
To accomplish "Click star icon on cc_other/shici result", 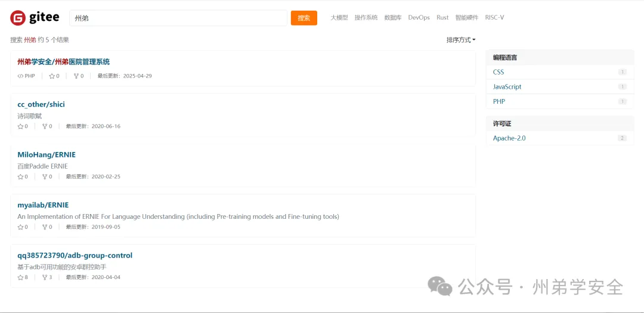I will 20,126.
